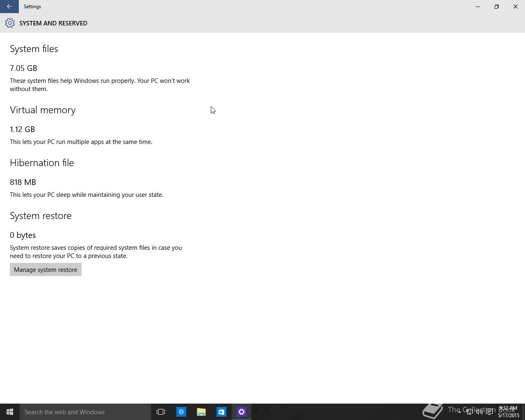Open the Store app in taskbar
The width and height of the screenshot is (525, 420).
pyautogui.click(x=221, y=412)
